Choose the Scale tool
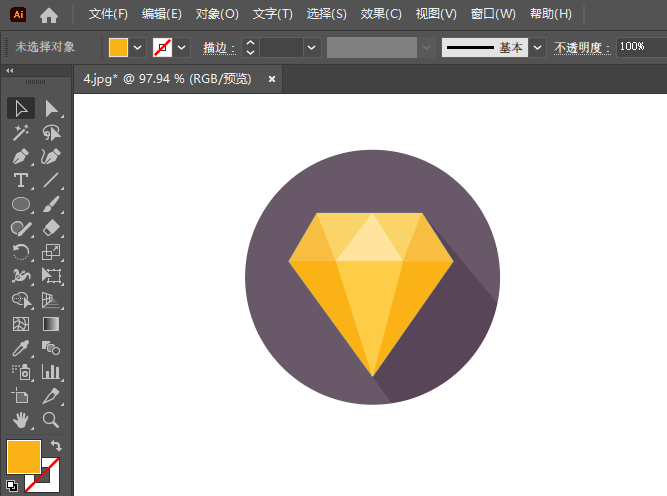This screenshot has height=496, width=667. click(x=51, y=252)
